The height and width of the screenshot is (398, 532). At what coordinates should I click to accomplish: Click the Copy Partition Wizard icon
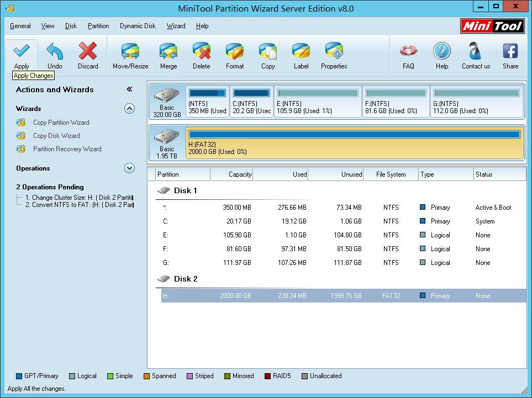[x=21, y=123]
